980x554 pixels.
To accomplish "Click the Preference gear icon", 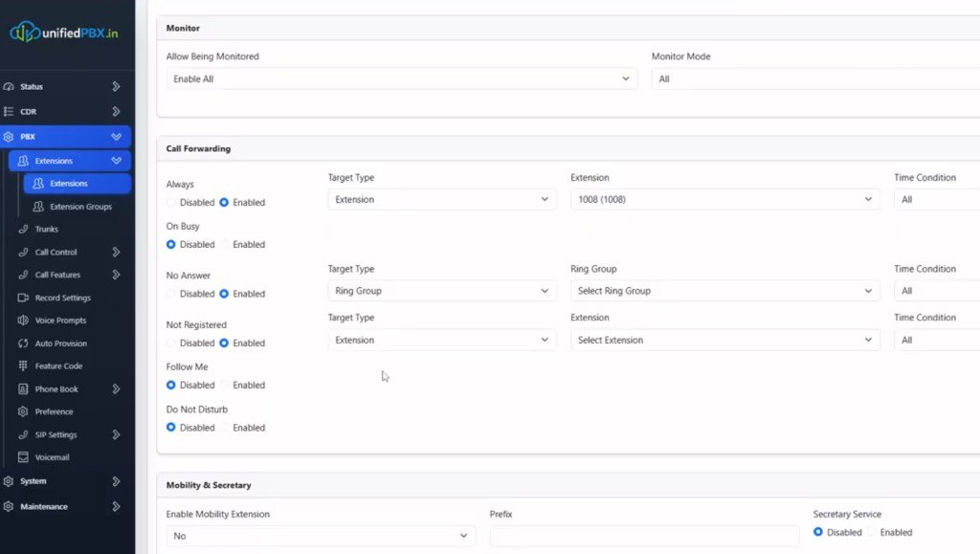I will (23, 411).
